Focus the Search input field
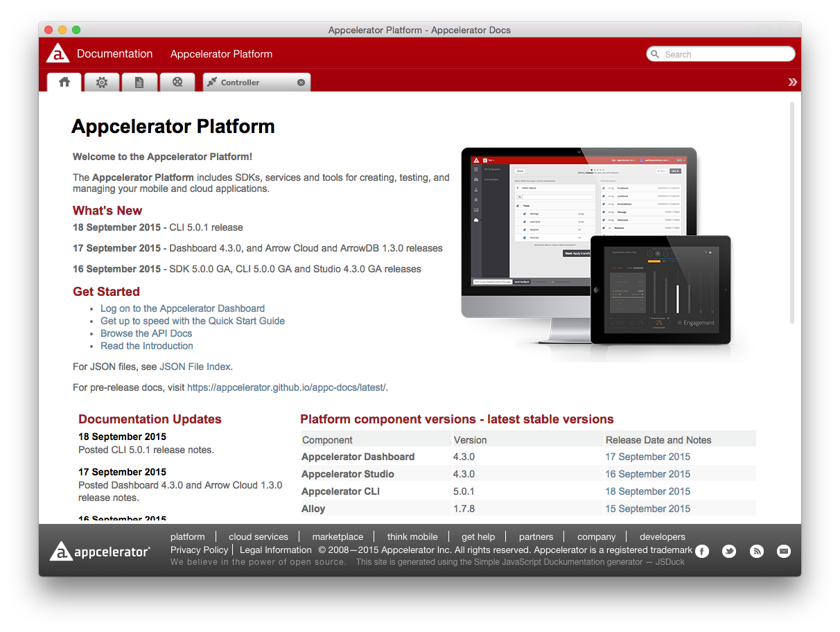The height and width of the screenshot is (632, 840). pyautogui.click(x=721, y=54)
